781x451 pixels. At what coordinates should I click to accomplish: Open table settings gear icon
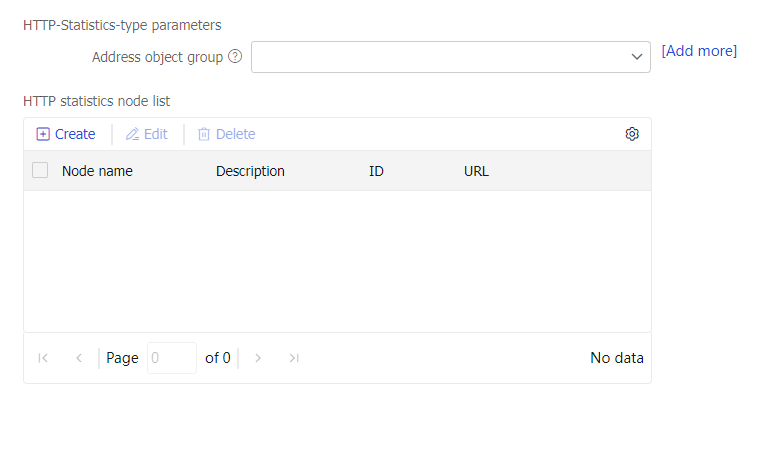[x=632, y=134]
